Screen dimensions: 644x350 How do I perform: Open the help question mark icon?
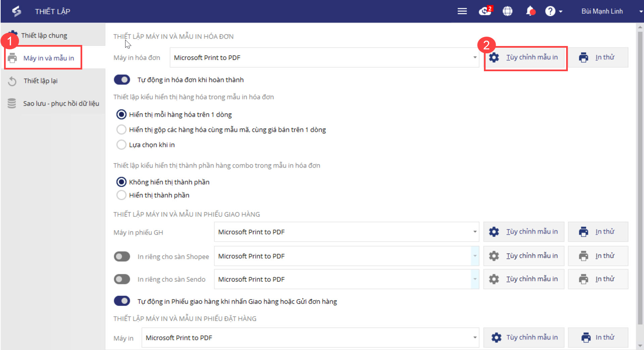click(550, 11)
